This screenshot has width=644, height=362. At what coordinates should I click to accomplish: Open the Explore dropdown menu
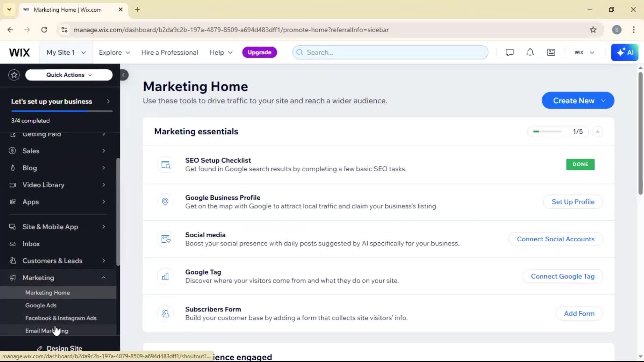point(114,53)
